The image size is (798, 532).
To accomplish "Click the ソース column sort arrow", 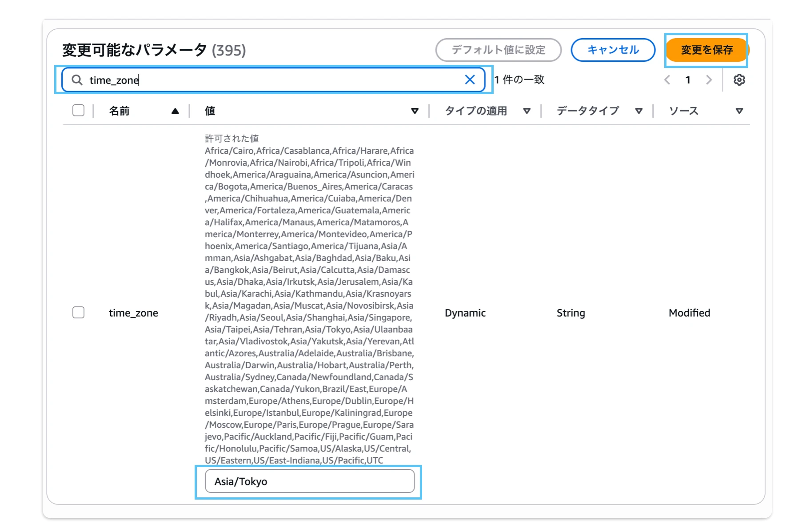I will tap(739, 111).
